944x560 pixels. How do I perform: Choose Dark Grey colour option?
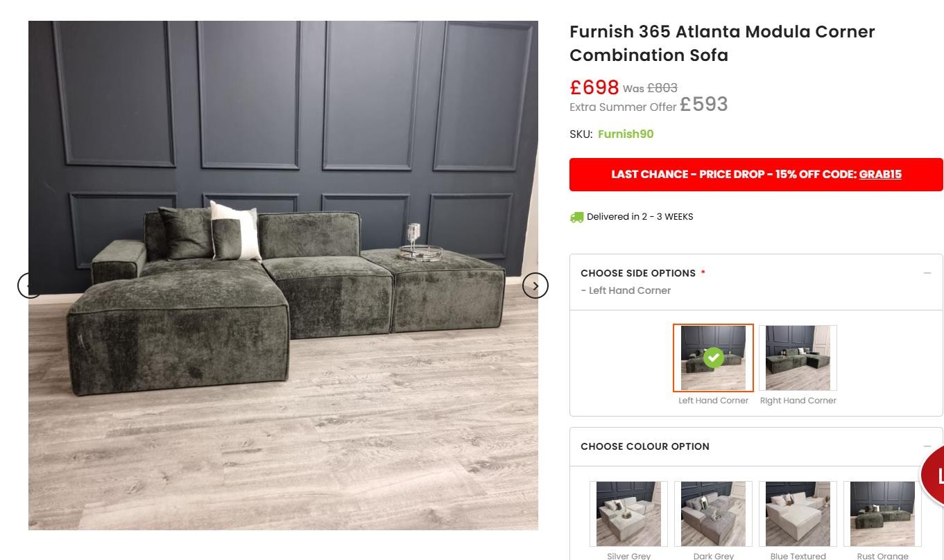click(x=713, y=514)
